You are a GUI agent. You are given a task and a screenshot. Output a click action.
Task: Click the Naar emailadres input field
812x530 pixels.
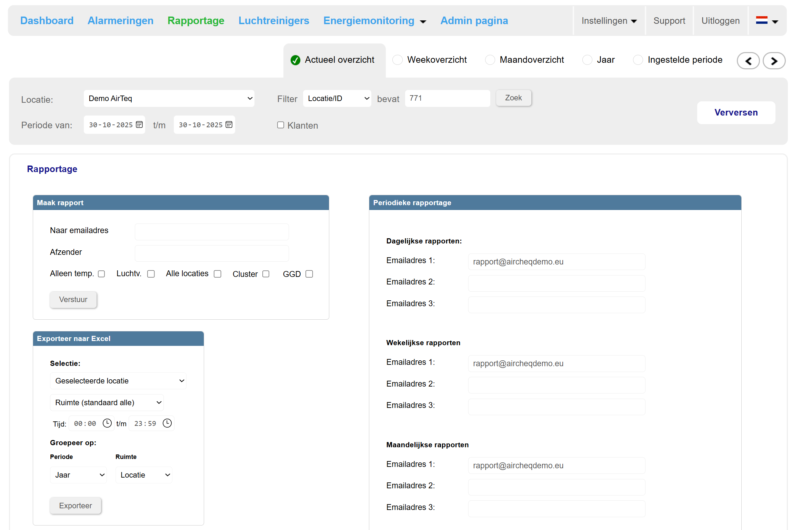point(212,232)
